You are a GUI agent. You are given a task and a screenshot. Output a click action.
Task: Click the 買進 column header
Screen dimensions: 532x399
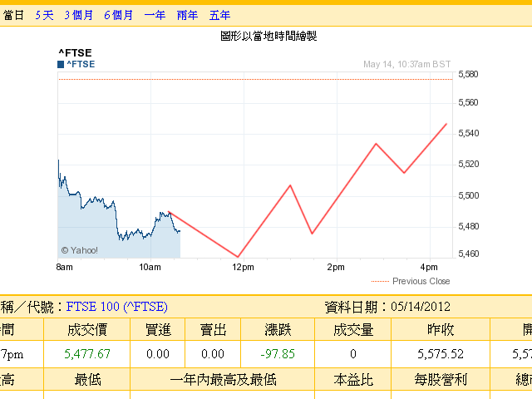coord(158,330)
